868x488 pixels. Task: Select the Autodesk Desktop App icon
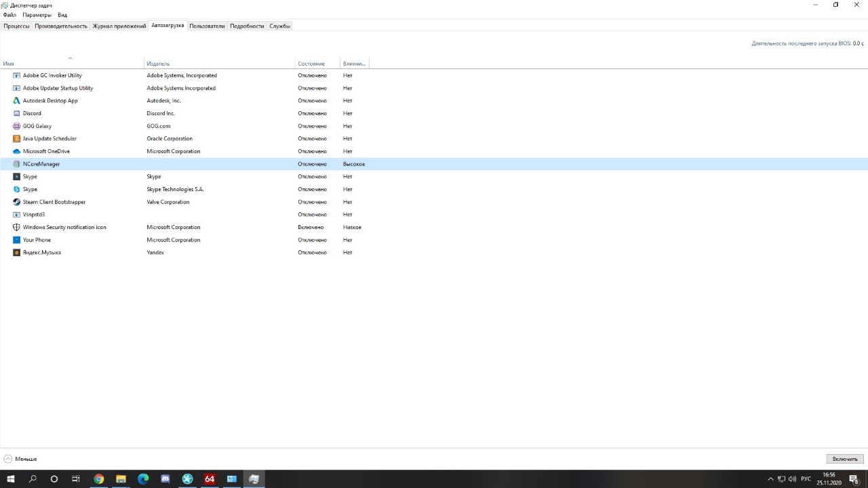pos(17,101)
